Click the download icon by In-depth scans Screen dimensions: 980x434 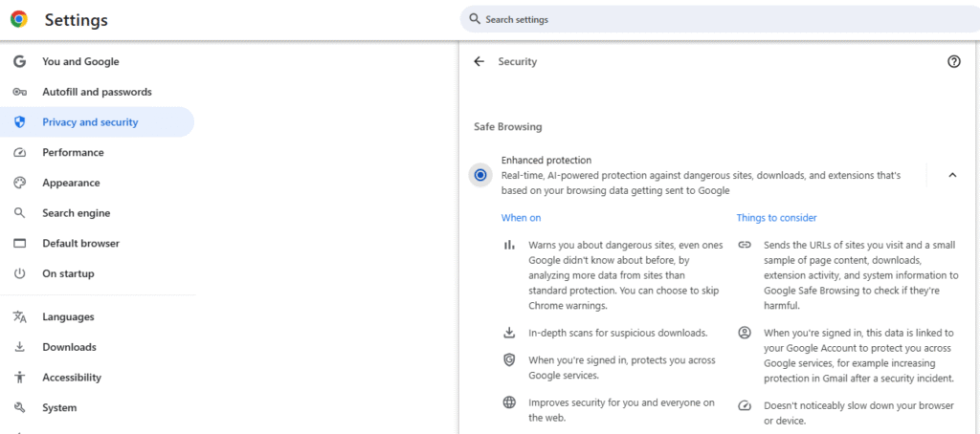point(509,333)
